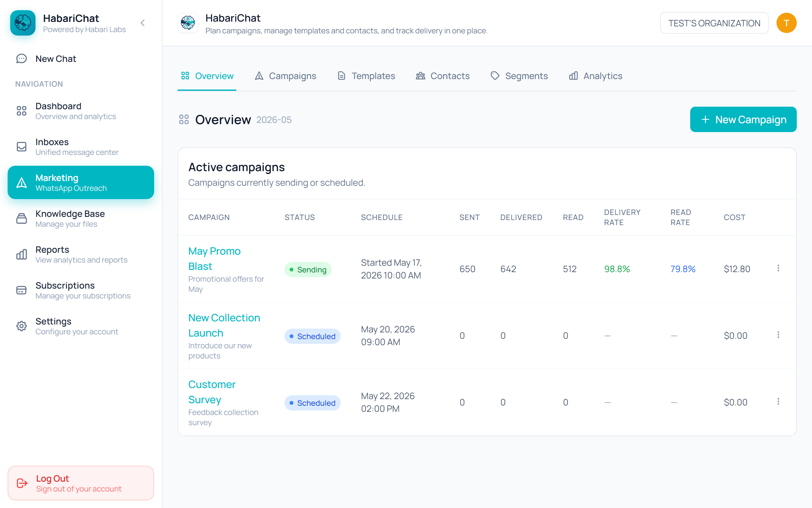The image size is (812, 508).
Task: Switch to the Segments tab
Action: (519, 76)
